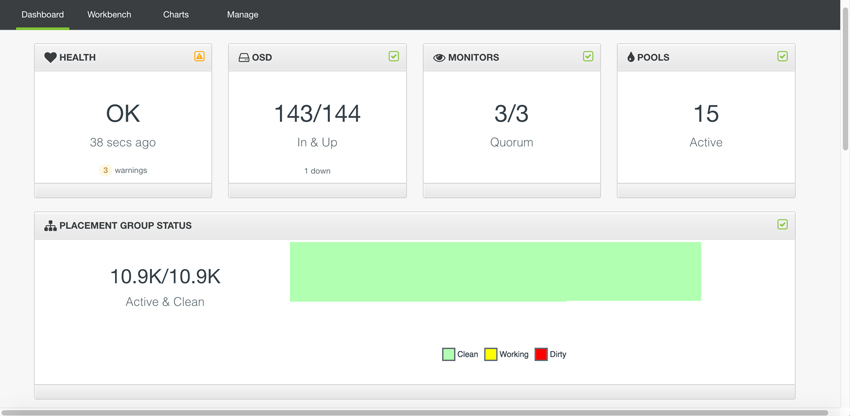Viewport: 850px width, 416px height.
Task: Click the Clean legend color swatch
Action: [448, 355]
